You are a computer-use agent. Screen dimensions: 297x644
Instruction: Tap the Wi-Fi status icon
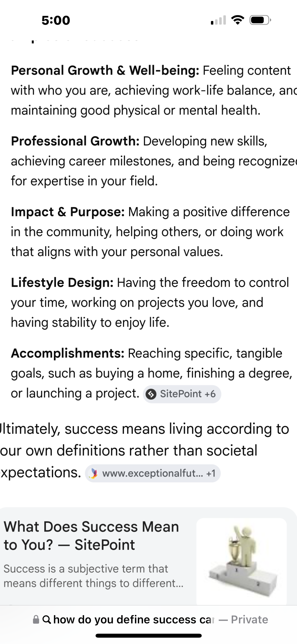[x=238, y=20]
